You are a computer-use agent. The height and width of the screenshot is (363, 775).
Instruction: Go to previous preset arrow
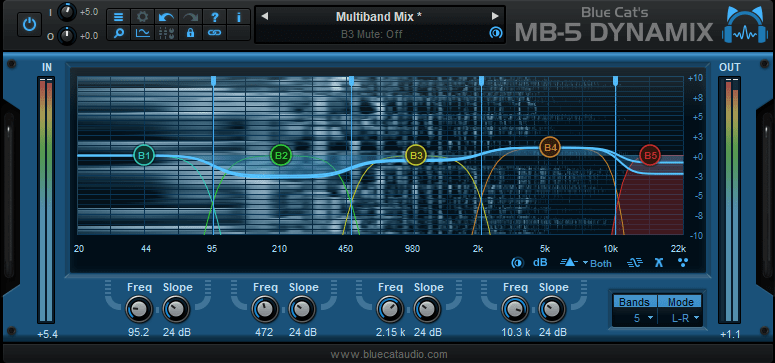point(264,16)
